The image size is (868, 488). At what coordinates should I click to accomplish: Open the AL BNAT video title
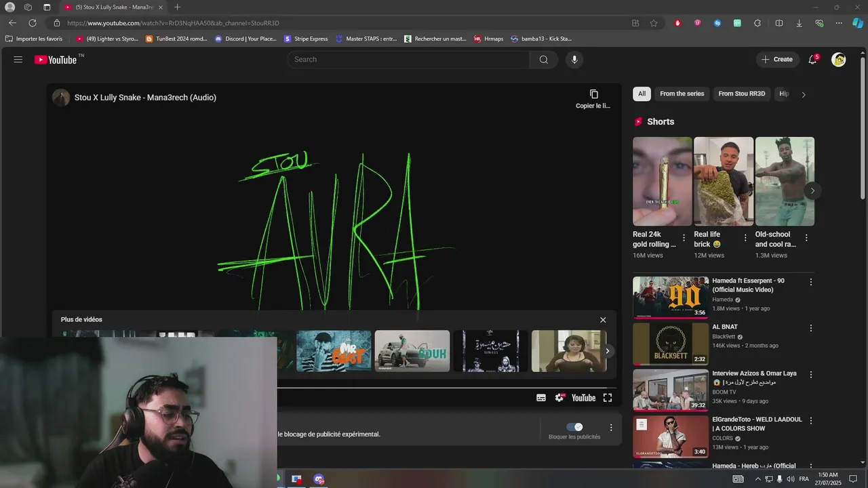pyautogui.click(x=725, y=327)
